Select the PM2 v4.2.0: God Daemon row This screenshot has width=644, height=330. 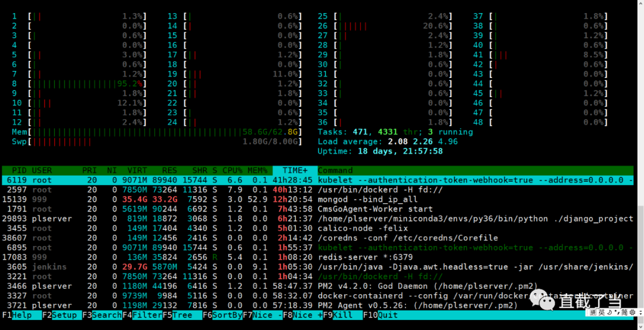pos(318,286)
